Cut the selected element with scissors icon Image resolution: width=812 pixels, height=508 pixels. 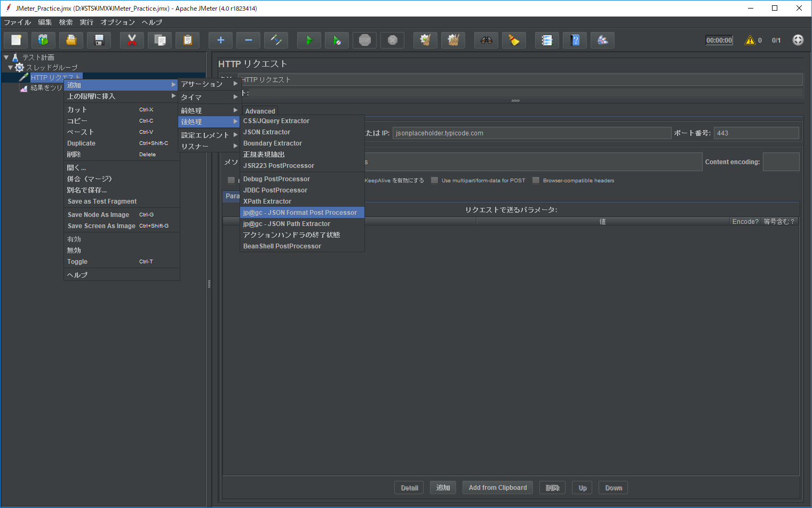point(132,40)
